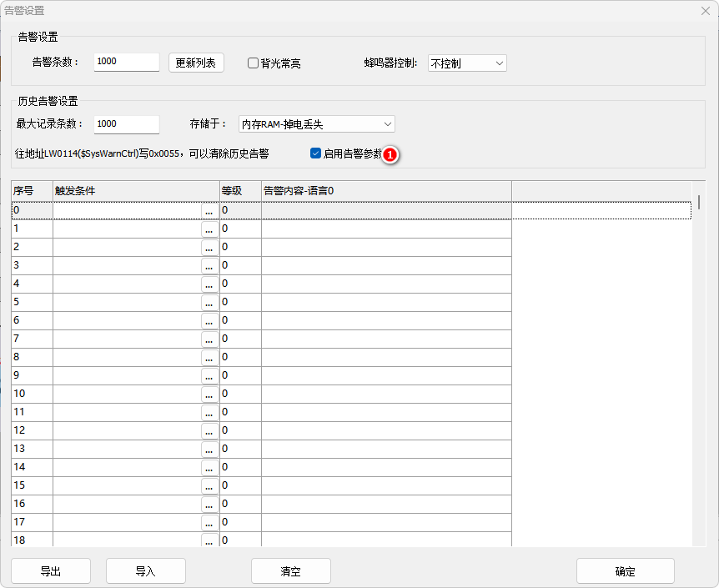Click red annotation badge number 1
This screenshot has height=588, width=719.
click(x=390, y=155)
